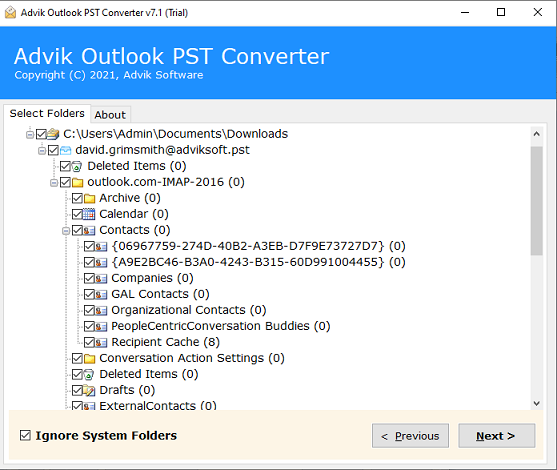
Task: Select the Recipient Cache (8) row text
Action: click(x=166, y=342)
